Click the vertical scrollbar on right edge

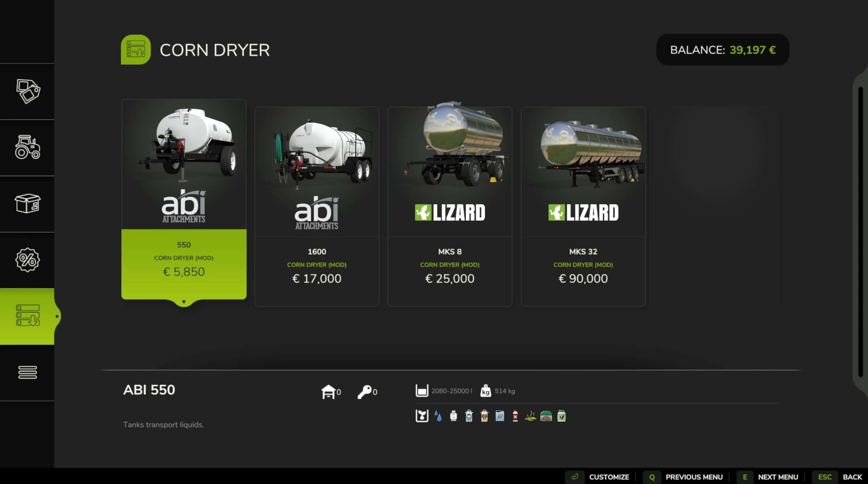tap(860, 232)
